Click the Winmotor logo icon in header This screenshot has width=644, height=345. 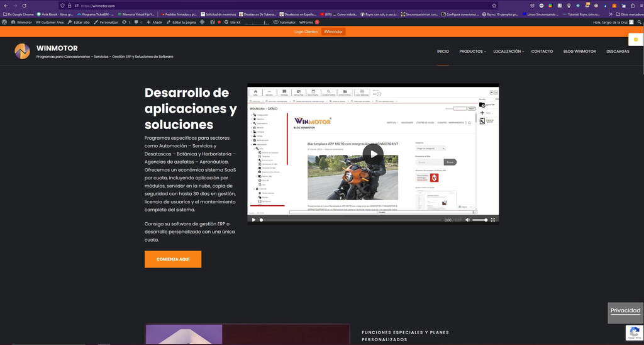(22, 51)
